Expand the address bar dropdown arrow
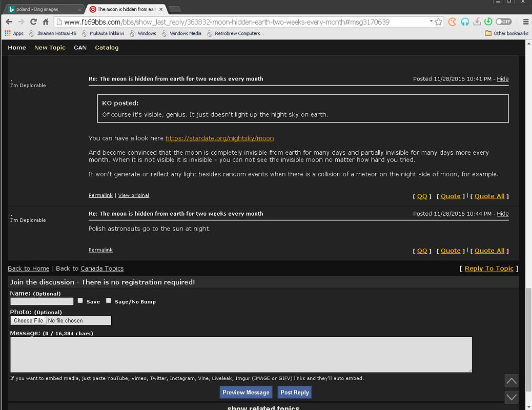 [x=431, y=22]
